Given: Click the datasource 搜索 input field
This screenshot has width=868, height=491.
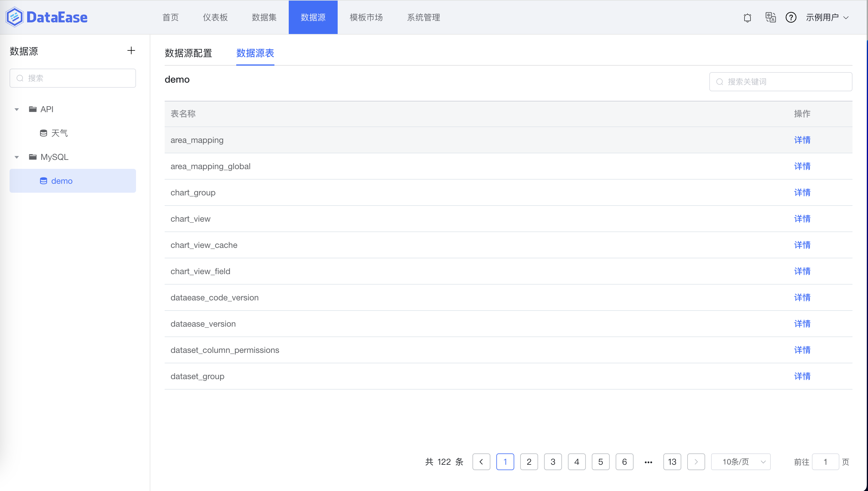Looking at the screenshot, I should 72,78.
